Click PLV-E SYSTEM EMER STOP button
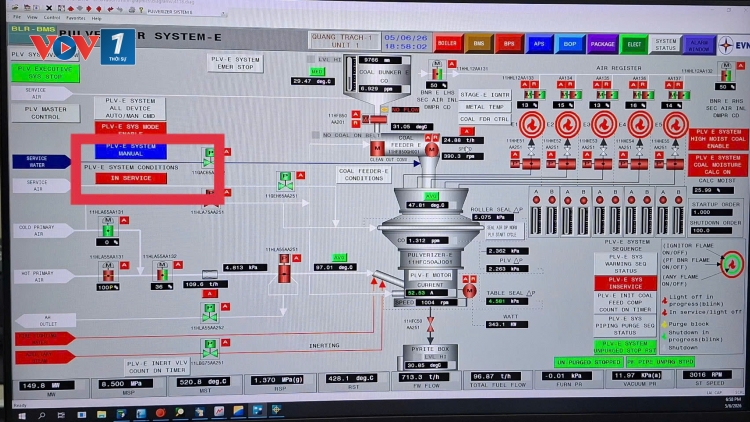The height and width of the screenshot is (422, 750). point(235,63)
